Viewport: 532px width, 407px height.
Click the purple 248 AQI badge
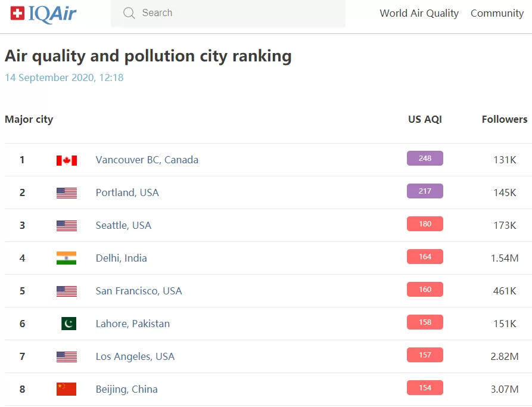tap(425, 158)
